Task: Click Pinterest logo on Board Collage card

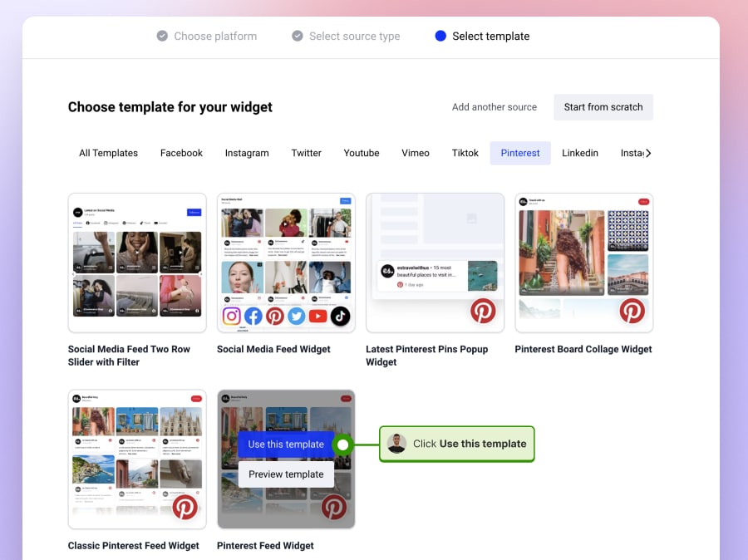Action: (632, 311)
